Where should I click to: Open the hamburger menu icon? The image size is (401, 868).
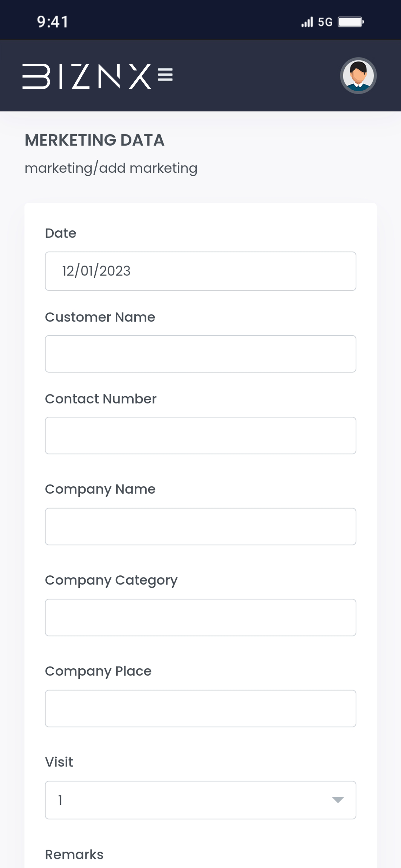coord(165,75)
